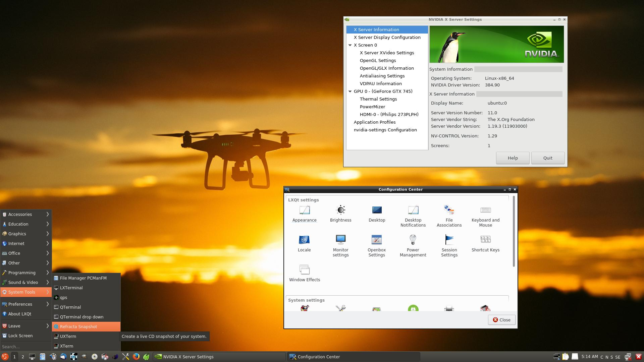This screenshot has height=362, width=644.
Task: Select PowerMizer in NVIDIA tree
Action: 372,107
